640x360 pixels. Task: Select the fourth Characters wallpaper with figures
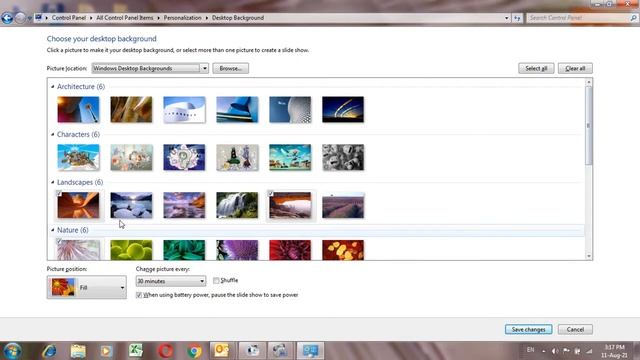(237, 157)
